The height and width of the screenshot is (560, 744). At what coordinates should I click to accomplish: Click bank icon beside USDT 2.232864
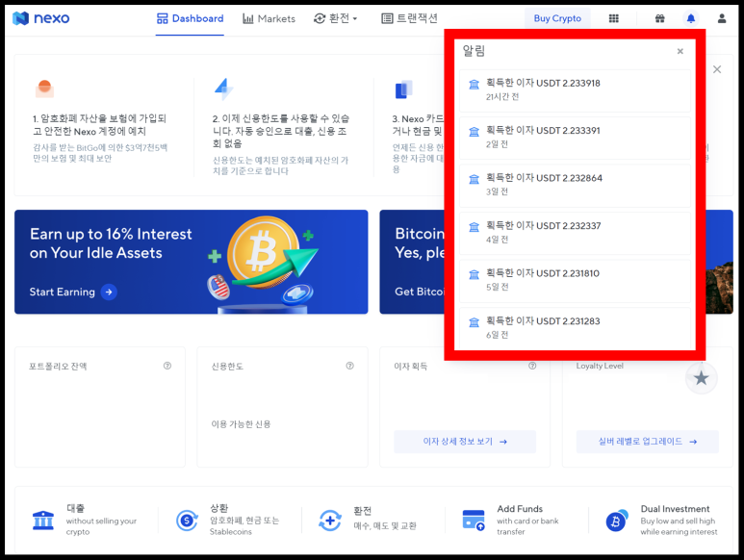coord(474,179)
